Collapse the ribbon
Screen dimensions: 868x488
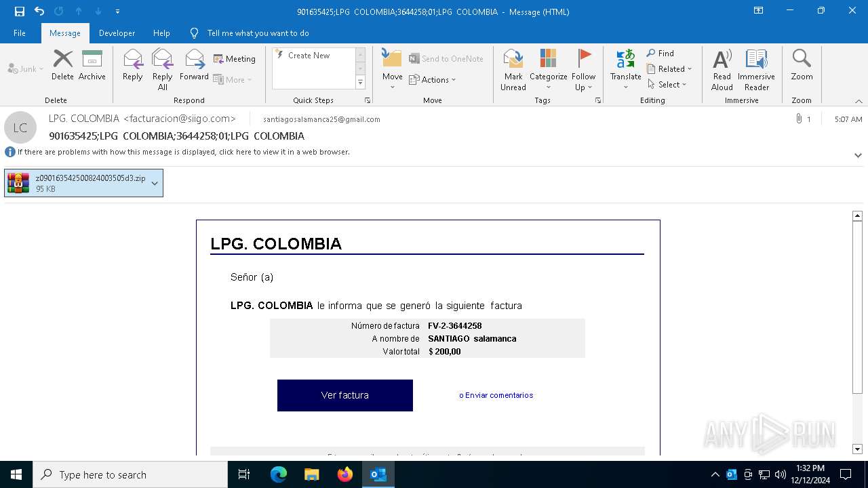coord(859,100)
